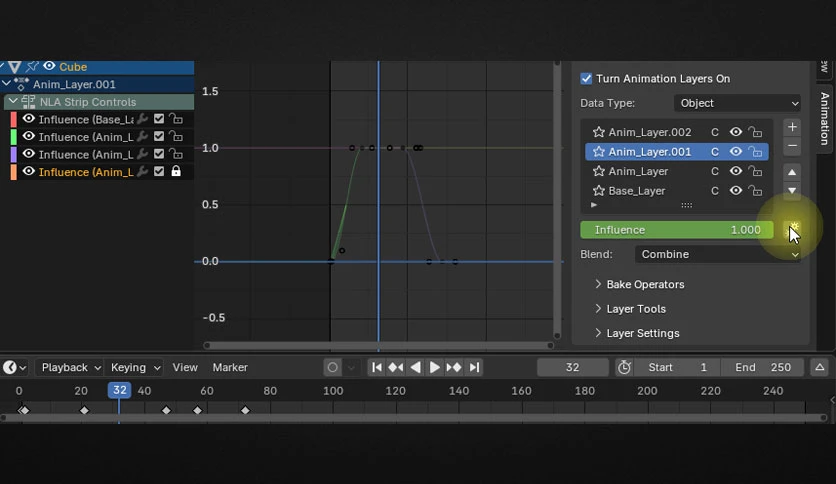Click modifier wrench on red Influence channel

142,119
